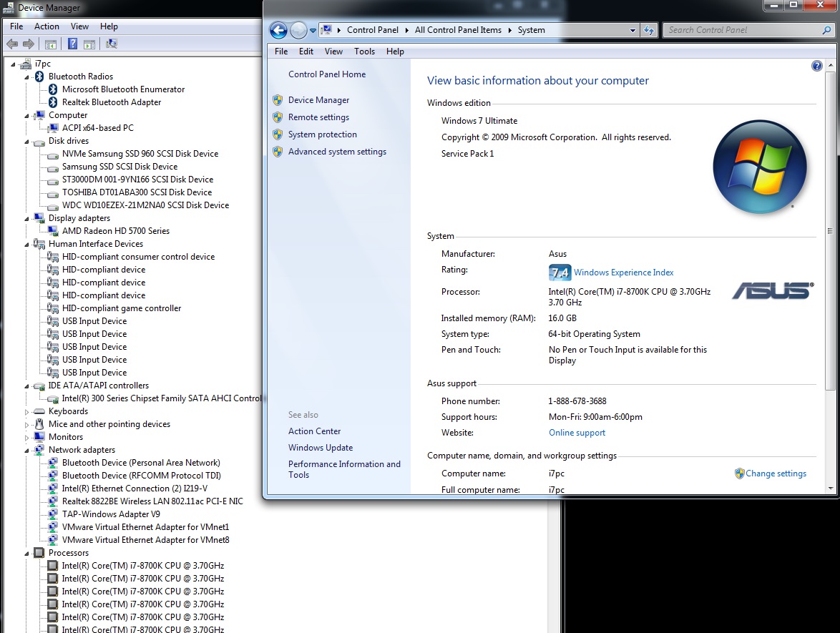The width and height of the screenshot is (840, 633).
Task: Click the Realtek Bluetooth Adapter icon
Action: [53, 102]
